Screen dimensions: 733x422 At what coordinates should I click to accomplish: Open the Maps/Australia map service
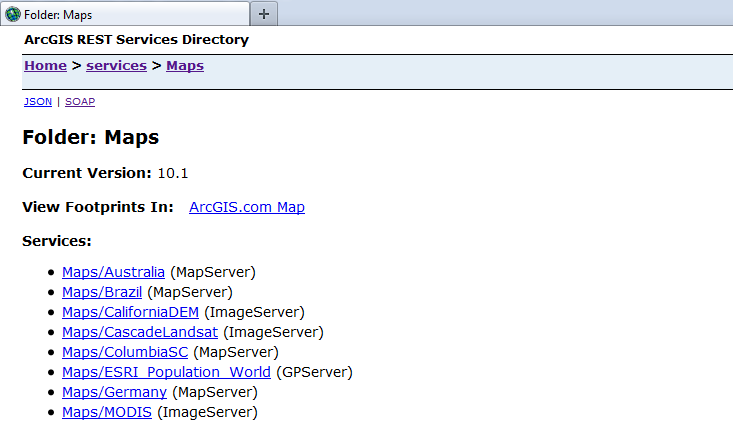click(113, 272)
